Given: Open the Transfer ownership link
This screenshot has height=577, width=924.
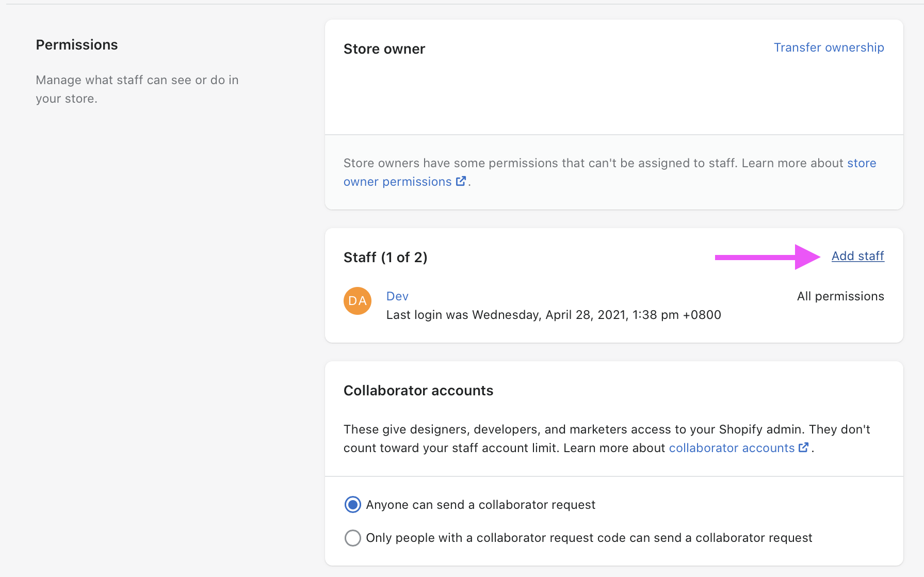Looking at the screenshot, I should tap(829, 47).
